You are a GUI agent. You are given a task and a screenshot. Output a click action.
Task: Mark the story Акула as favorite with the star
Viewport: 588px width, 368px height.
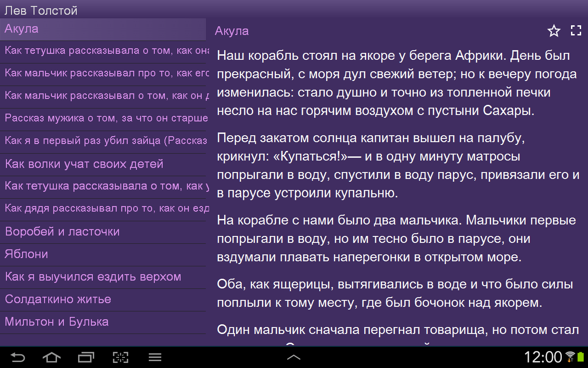(554, 31)
